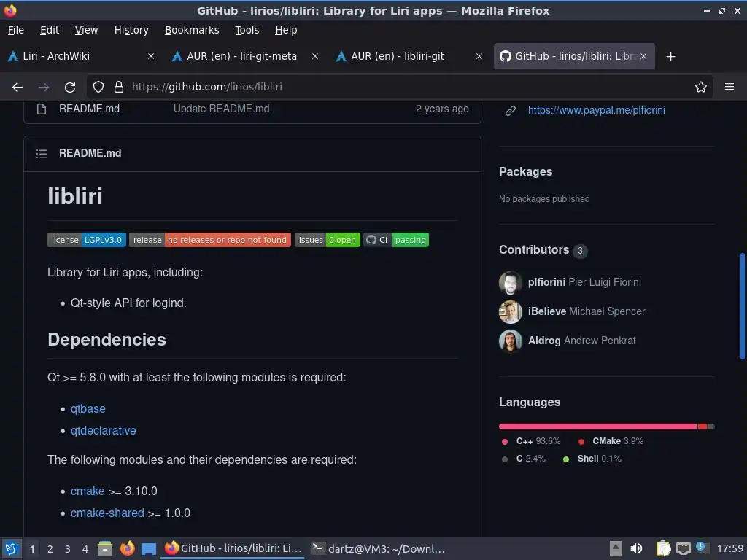
Task: Click the notification info tray icon
Action: [702, 548]
